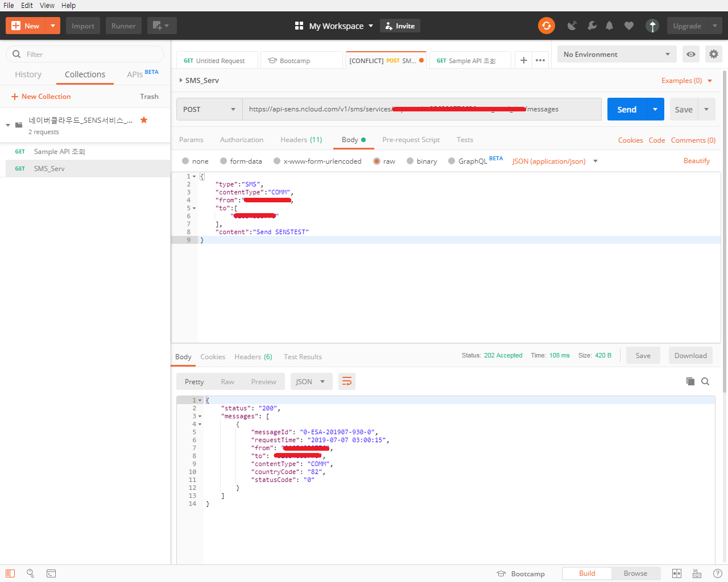Click the search magnifier in Filter box
This screenshot has height=582, width=728.
click(16, 54)
